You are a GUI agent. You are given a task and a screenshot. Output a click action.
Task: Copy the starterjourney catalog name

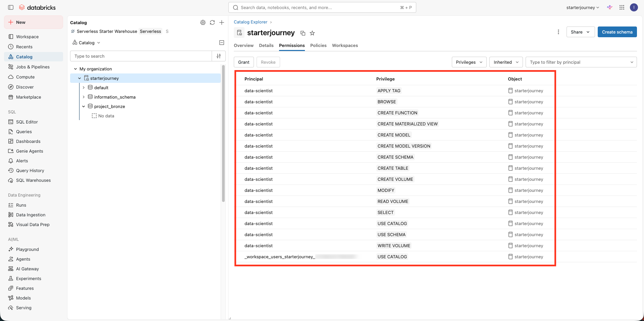pos(303,33)
